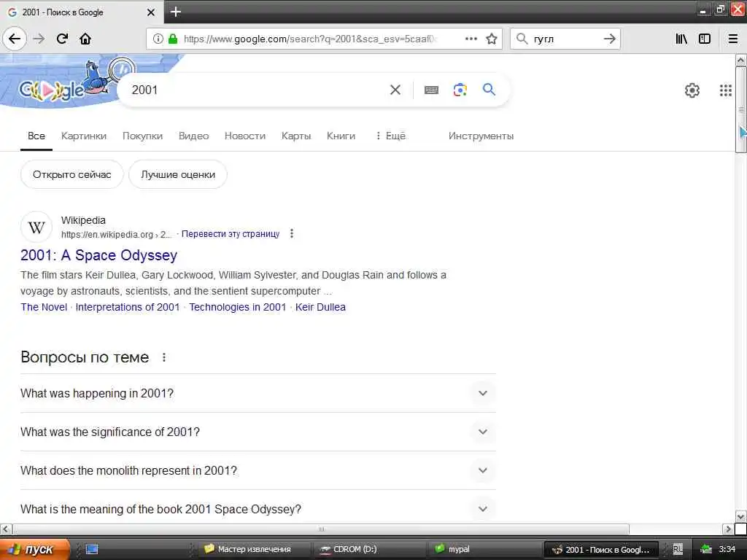
Task: Open options beside 'Вопросы по теме'
Action: [164, 357]
